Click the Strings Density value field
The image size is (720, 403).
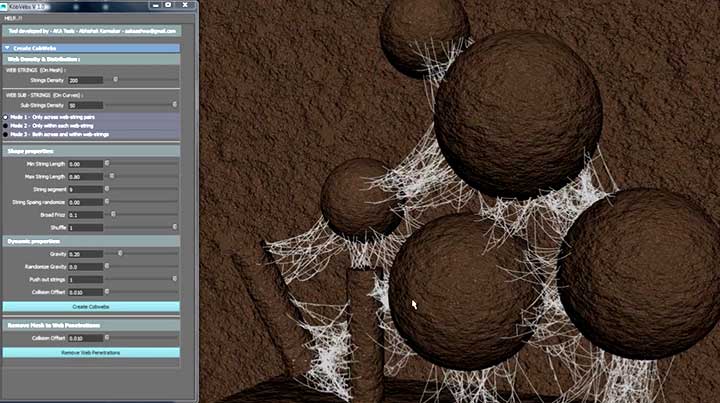pyautogui.click(x=85, y=79)
